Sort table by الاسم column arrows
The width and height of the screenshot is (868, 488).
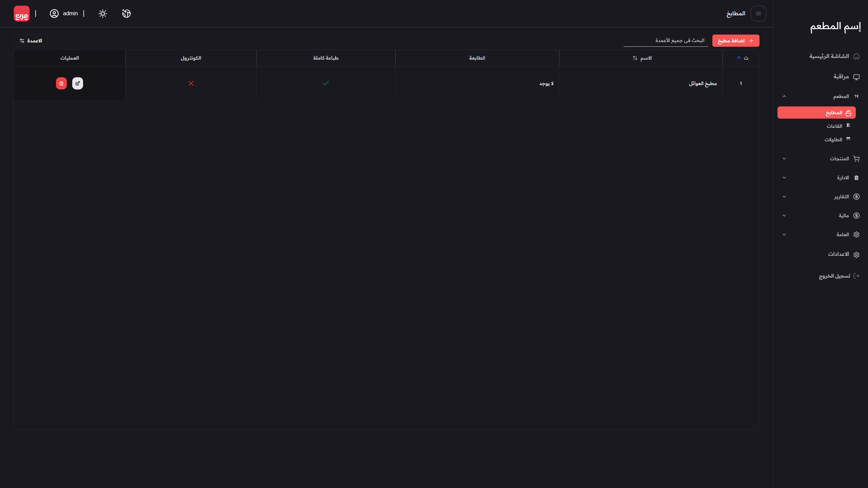click(635, 58)
